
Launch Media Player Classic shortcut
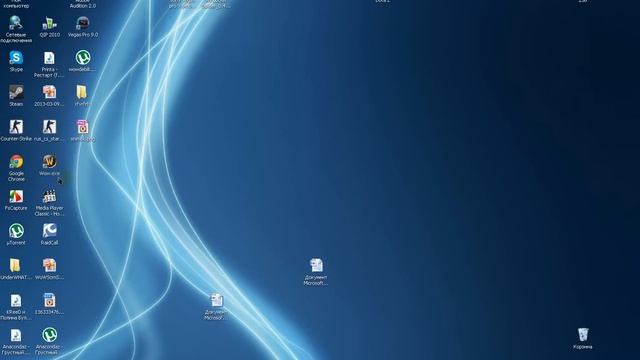tap(49, 196)
